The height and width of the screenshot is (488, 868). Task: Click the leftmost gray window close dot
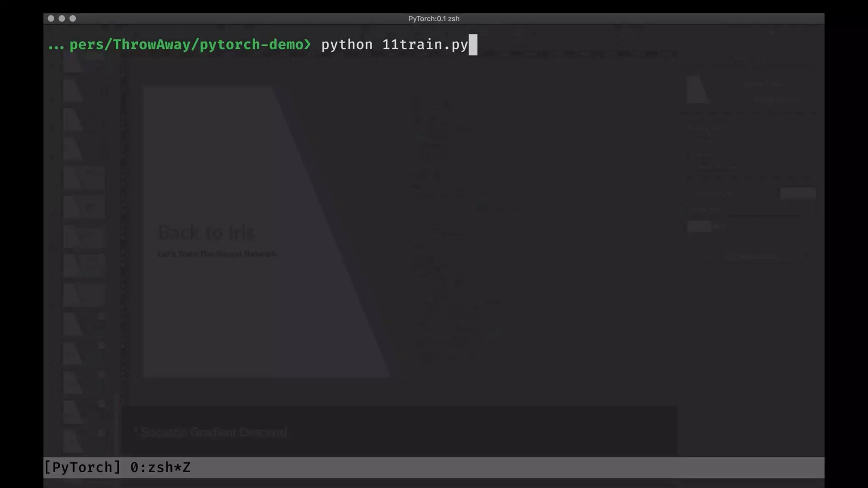[51, 19]
